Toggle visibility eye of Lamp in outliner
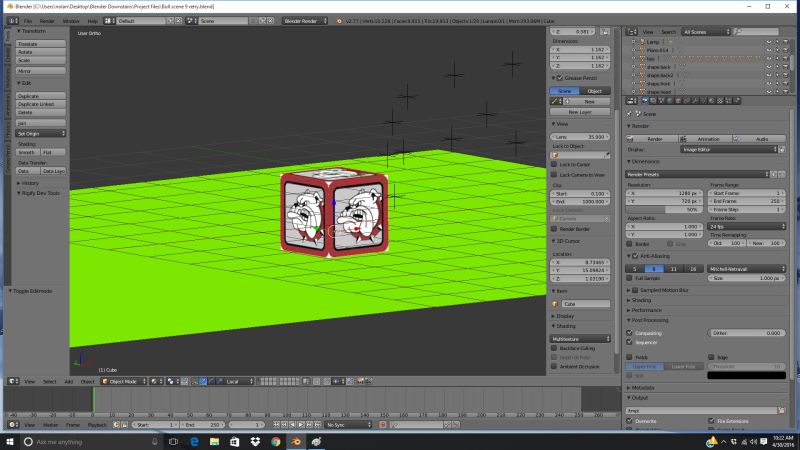The width and height of the screenshot is (800, 450). coord(769,42)
